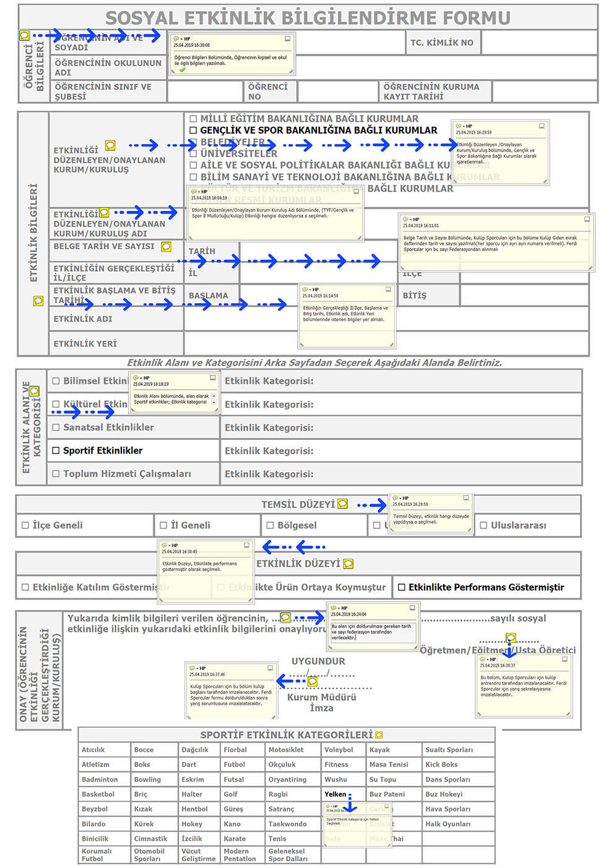Image resolution: width=614 pixels, height=868 pixels.
Task: Click the ÖĞRENCİ NO input field
Action: [338, 92]
